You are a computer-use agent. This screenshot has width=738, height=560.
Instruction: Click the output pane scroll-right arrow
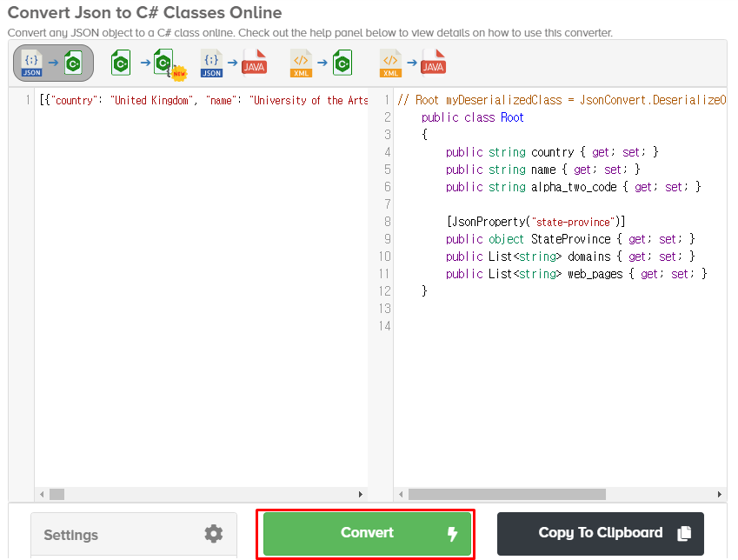coord(720,494)
